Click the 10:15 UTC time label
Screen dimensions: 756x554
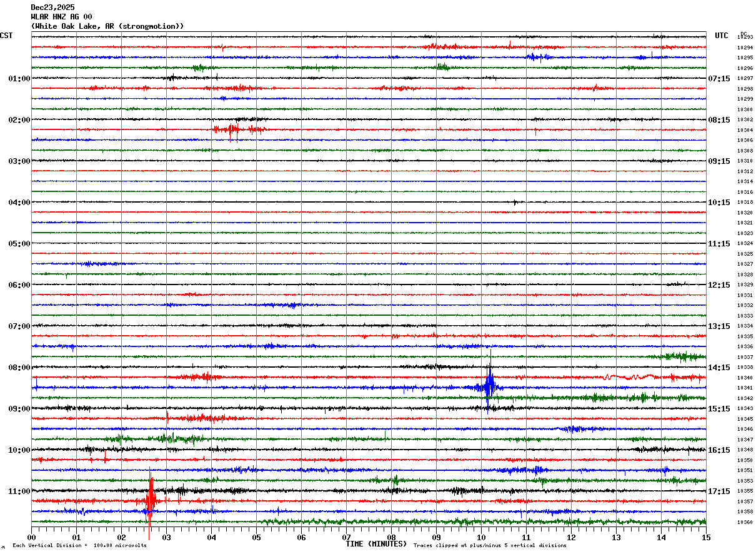click(x=719, y=203)
